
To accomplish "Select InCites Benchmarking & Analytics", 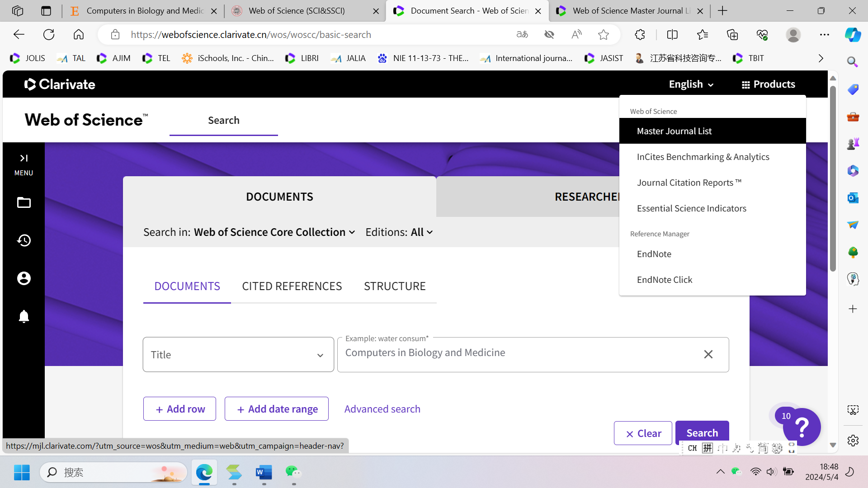I will [712, 157].
